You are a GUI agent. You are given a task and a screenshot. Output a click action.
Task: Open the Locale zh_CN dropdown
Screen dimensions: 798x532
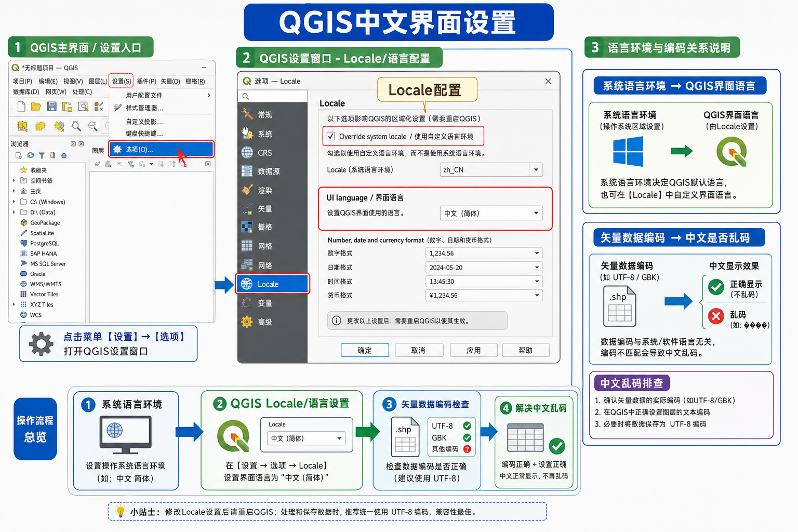pyautogui.click(x=491, y=170)
